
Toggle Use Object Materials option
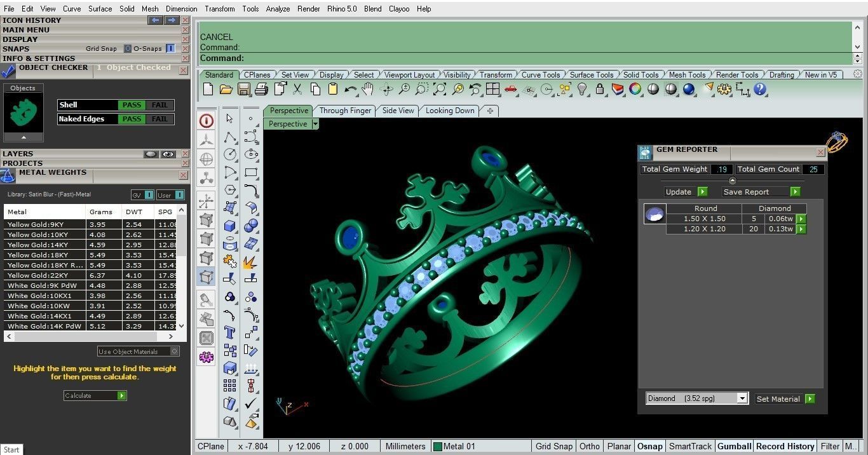click(x=139, y=351)
